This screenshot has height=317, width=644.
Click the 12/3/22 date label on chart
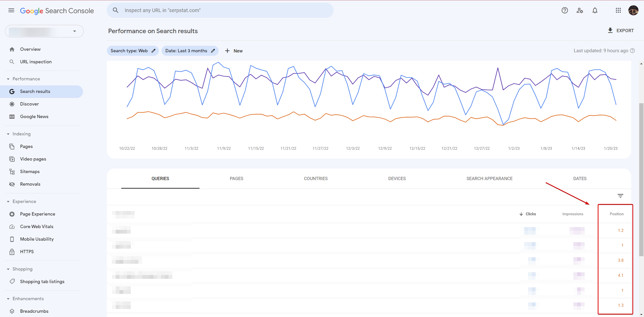pos(353,148)
